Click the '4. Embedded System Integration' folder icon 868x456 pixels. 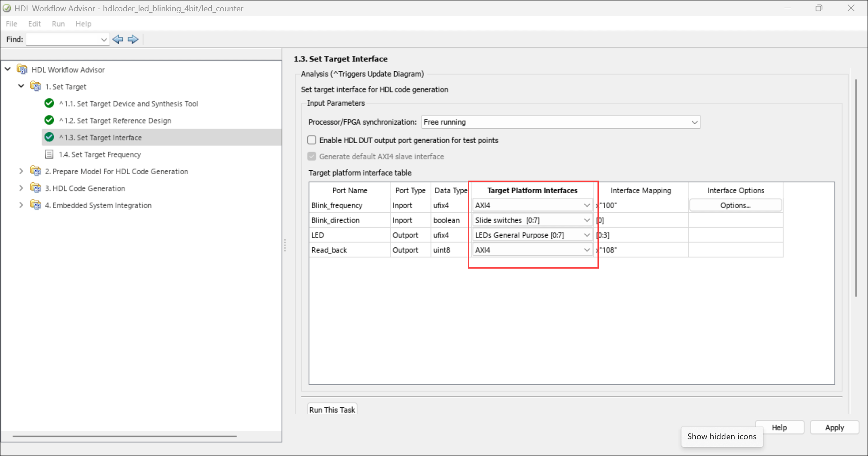(x=36, y=205)
